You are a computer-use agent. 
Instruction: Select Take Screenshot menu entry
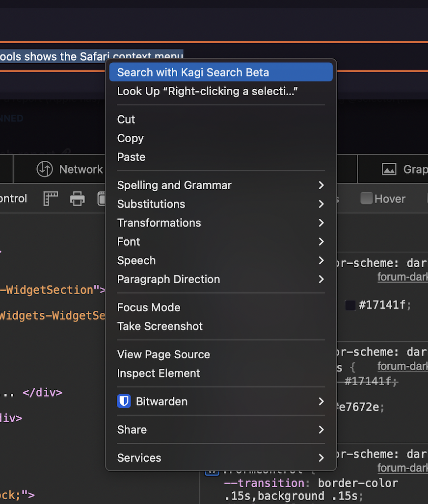point(160,327)
